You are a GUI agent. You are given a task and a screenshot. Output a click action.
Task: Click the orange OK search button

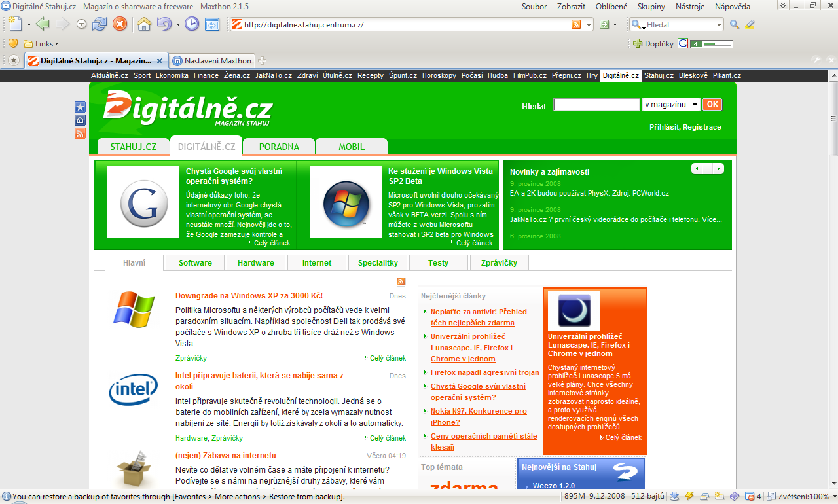[x=712, y=105]
